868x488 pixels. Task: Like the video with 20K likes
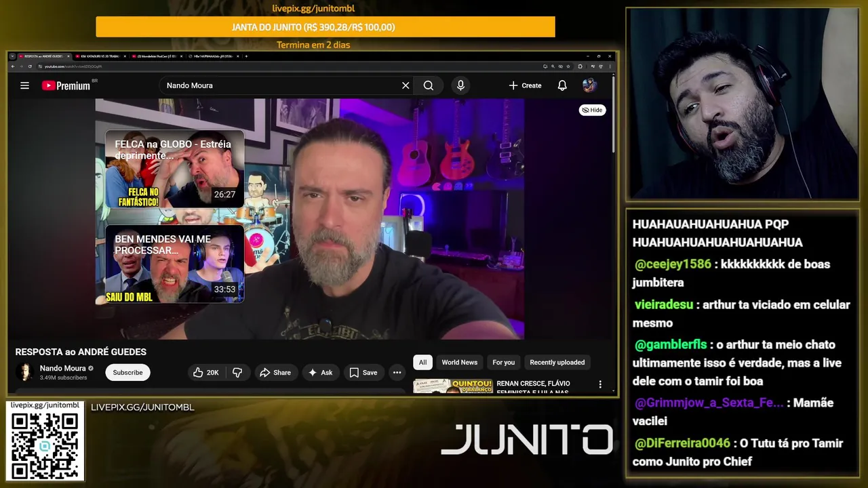205,372
